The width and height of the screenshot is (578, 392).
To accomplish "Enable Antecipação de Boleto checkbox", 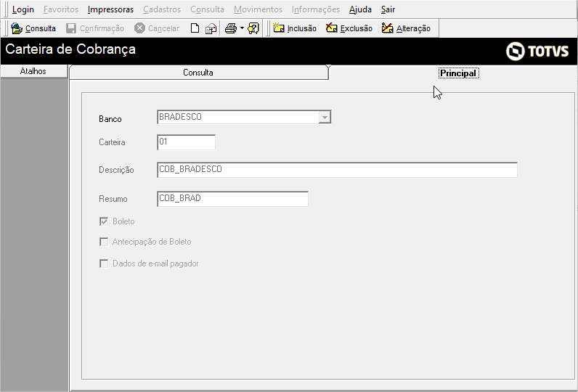I will [104, 242].
